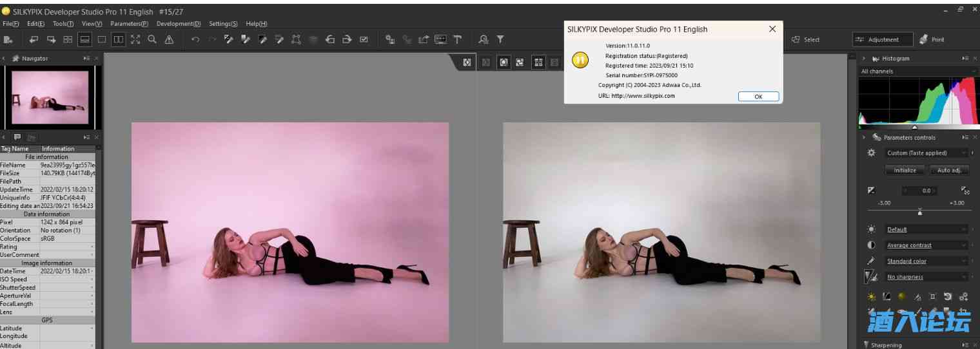This screenshot has height=349, width=980.
Task: Open the Standard color dropdown
Action: coord(926,261)
